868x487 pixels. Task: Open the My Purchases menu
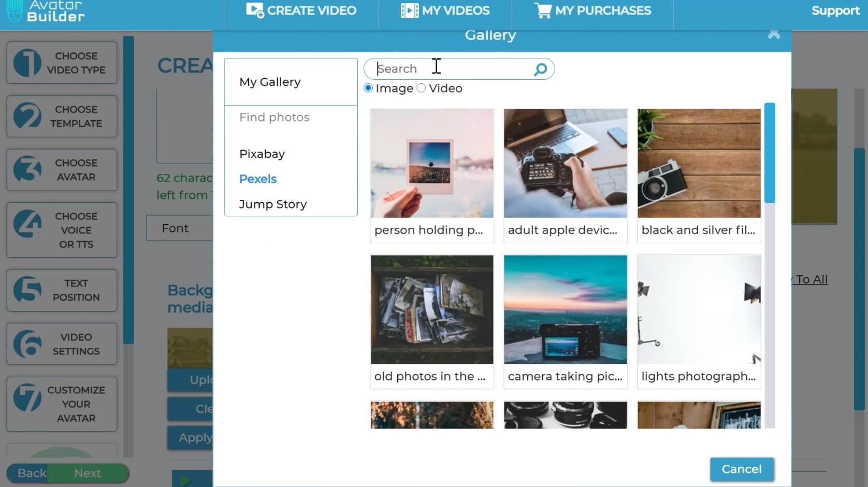[x=592, y=10]
